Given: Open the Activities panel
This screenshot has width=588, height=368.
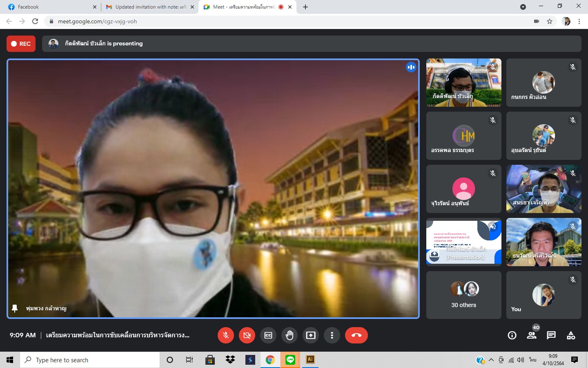Looking at the screenshot, I should click(571, 335).
